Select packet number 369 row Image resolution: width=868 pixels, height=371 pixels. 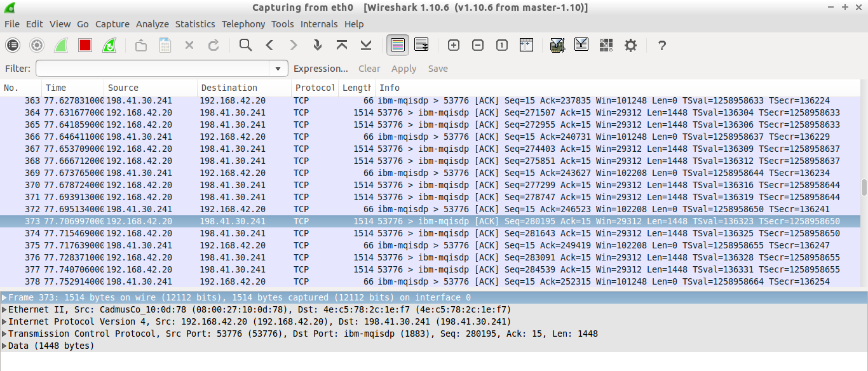click(x=430, y=173)
